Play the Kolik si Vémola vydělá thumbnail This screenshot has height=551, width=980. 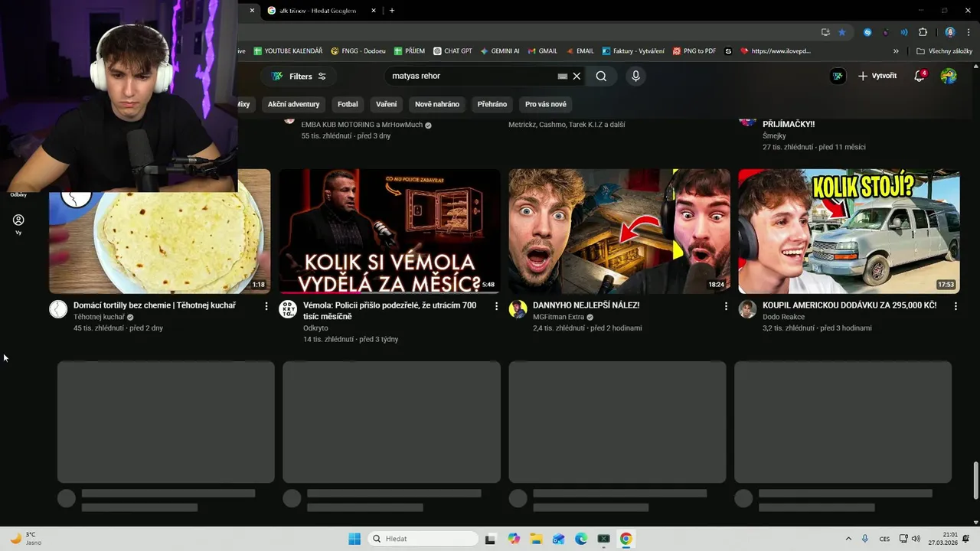pyautogui.click(x=390, y=231)
